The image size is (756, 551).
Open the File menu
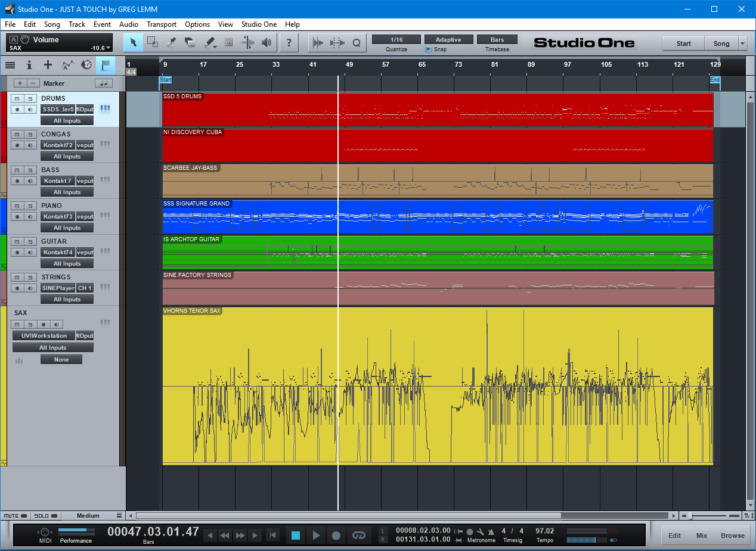tap(10, 24)
